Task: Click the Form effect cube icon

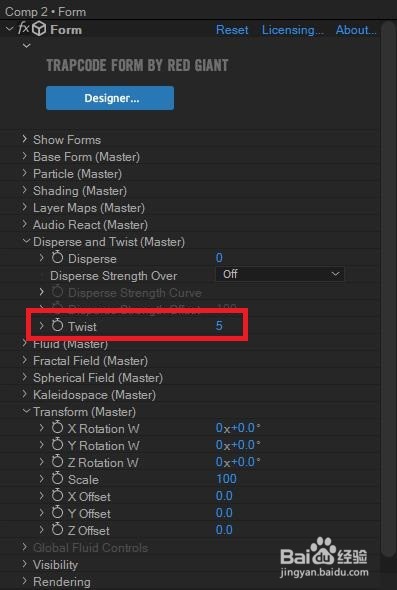Action: point(39,29)
